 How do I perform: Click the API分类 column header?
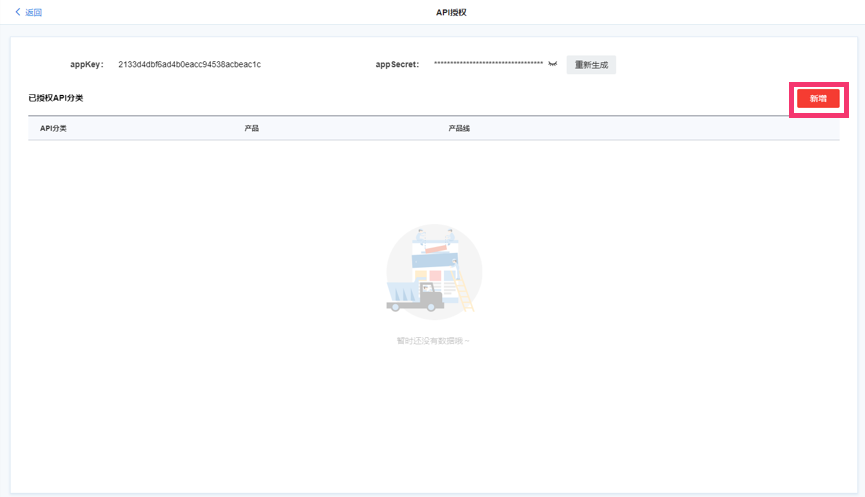click(x=53, y=128)
